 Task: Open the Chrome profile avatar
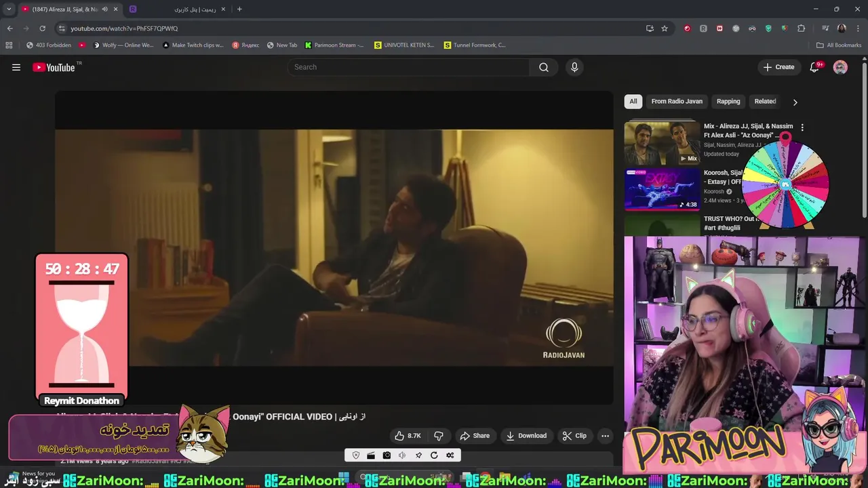pyautogui.click(x=842, y=28)
